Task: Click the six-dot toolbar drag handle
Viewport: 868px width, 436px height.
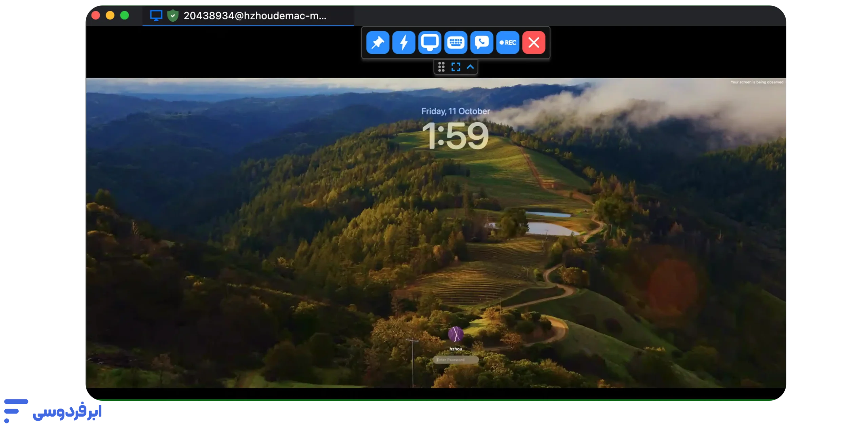Action: [x=441, y=67]
